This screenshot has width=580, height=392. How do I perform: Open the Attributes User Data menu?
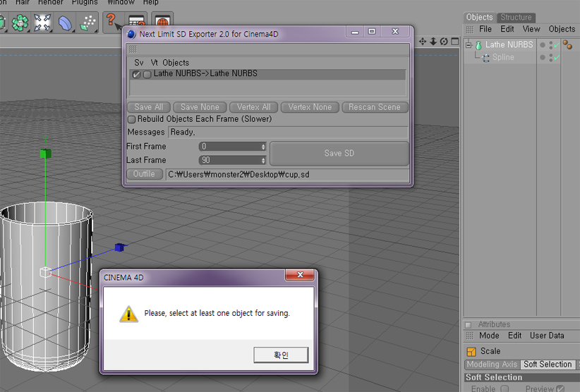coord(547,336)
